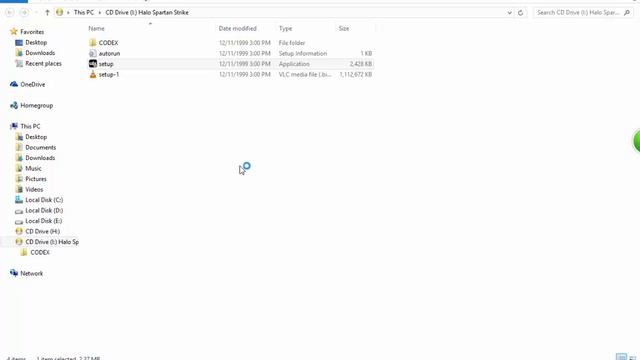Click the Desktop icon under Favorites

pos(19,42)
